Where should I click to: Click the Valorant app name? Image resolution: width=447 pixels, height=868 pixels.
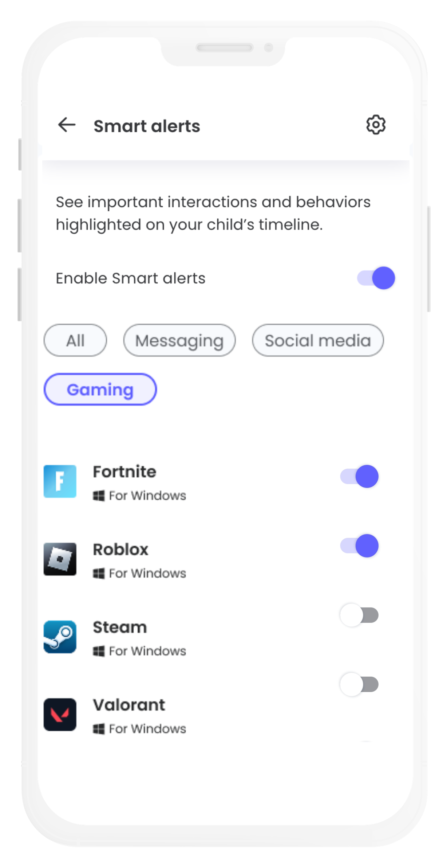[129, 705]
